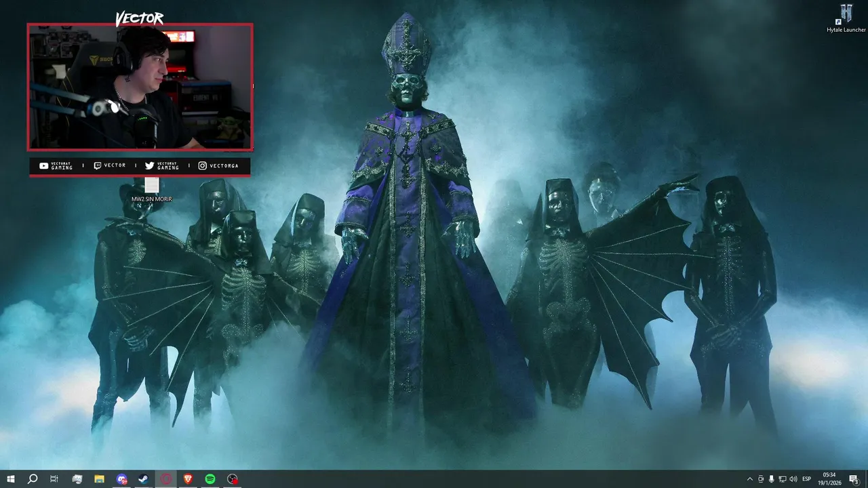This screenshot has width=868, height=488.
Task: Open Task View on the taskbar
Action: click(x=54, y=479)
